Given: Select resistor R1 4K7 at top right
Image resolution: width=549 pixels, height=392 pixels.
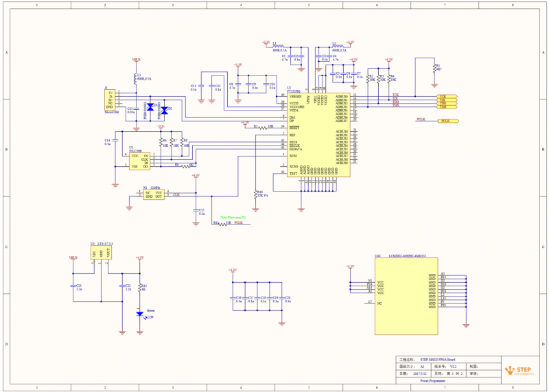Looking at the screenshot, I should point(434,69).
